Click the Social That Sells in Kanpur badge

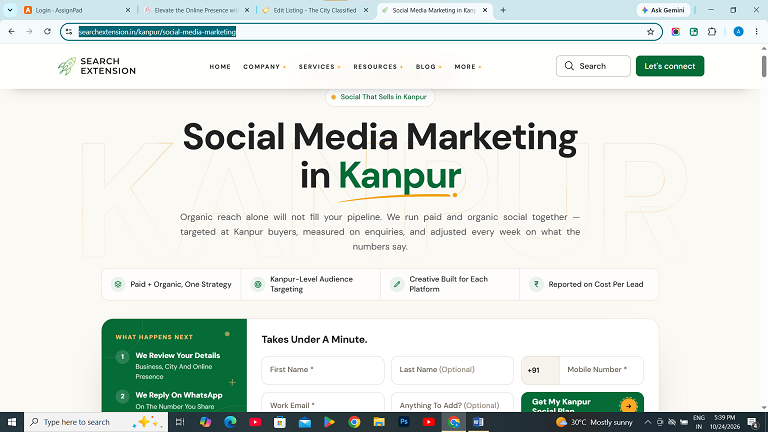click(380, 97)
